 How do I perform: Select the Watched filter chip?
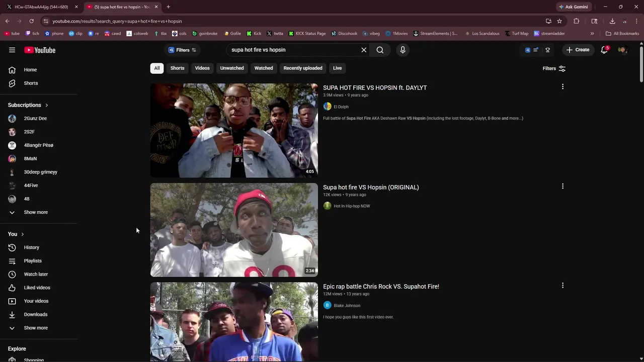click(x=264, y=68)
